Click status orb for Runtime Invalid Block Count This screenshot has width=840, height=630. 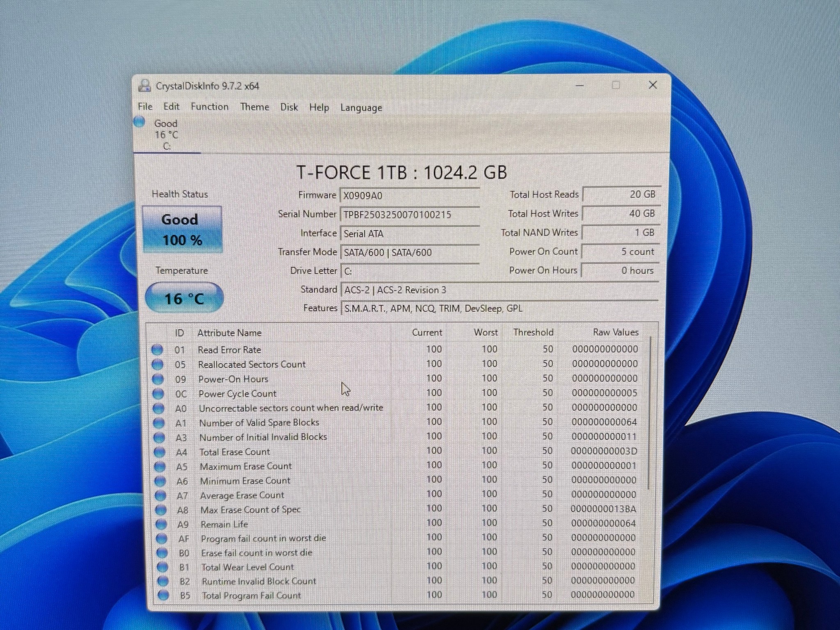click(x=163, y=581)
